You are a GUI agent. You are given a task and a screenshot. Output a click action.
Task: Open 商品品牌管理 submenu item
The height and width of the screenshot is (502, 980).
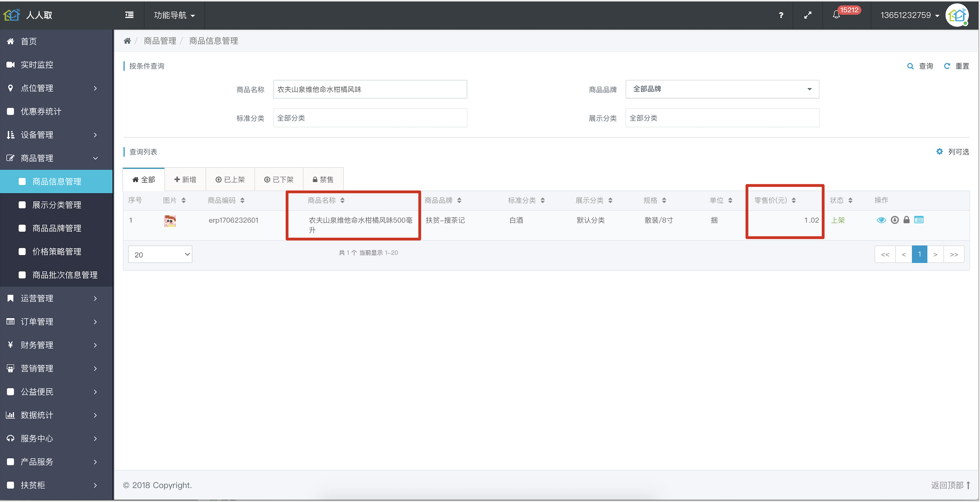pyautogui.click(x=56, y=228)
